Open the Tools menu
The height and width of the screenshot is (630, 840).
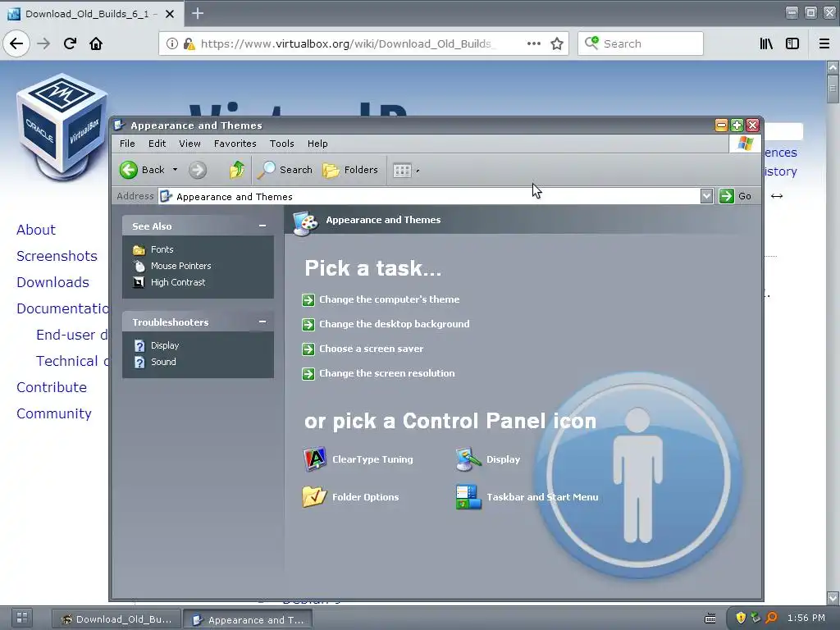pyautogui.click(x=282, y=144)
